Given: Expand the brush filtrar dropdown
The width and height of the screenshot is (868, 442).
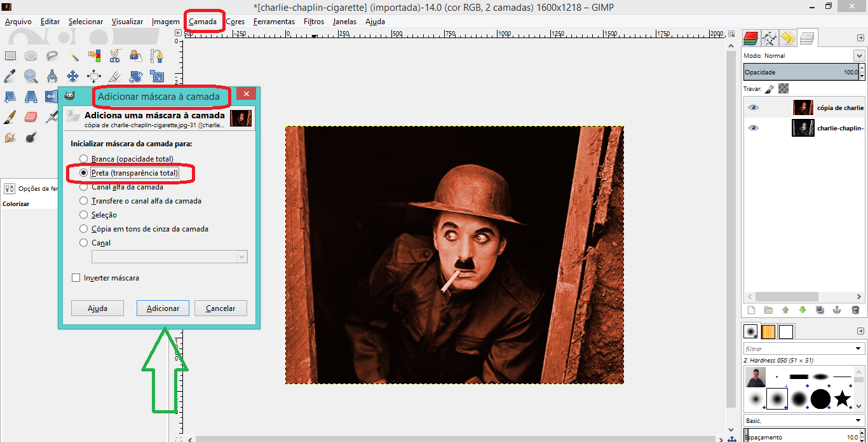Looking at the screenshot, I should click(859, 349).
